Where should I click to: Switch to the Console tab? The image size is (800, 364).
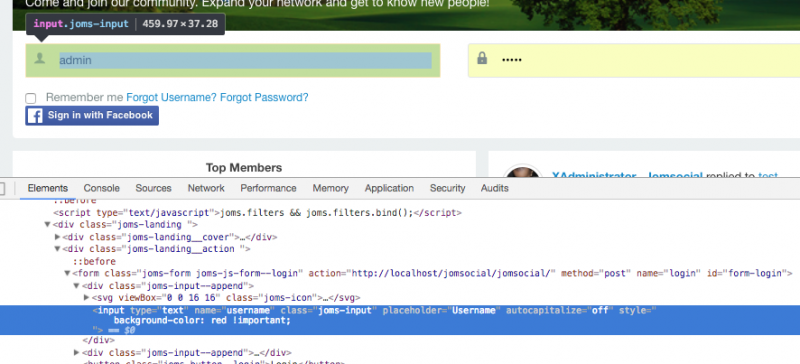tap(102, 188)
